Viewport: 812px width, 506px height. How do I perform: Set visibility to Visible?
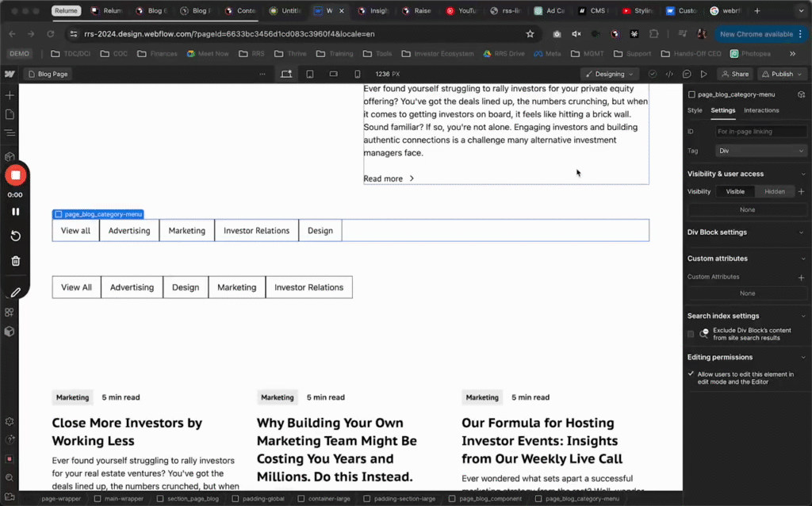[735, 192]
